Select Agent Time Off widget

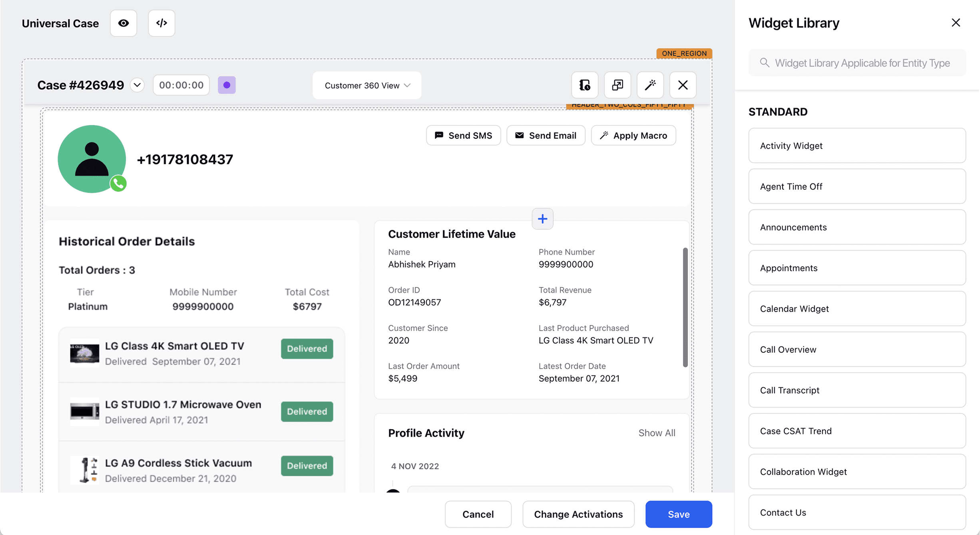pos(857,186)
